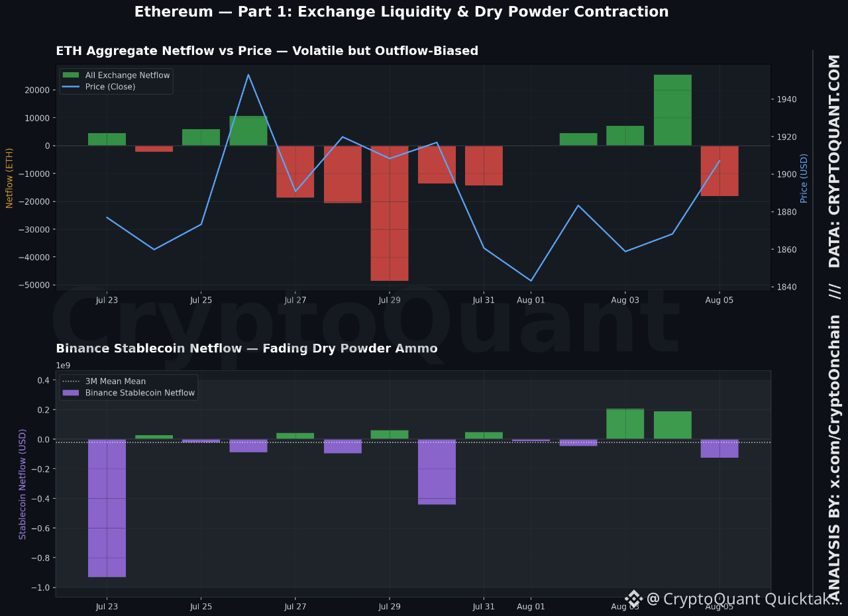Click the green Jul 29 stablecoin bar
Viewport: 848px width, 616px height.
coord(390,435)
